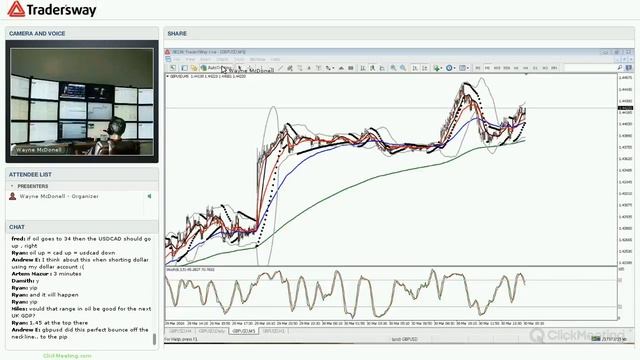Click the Tradersway logo
Image resolution: width=640 pixels, height=360 pixels.
pos(52,9)
